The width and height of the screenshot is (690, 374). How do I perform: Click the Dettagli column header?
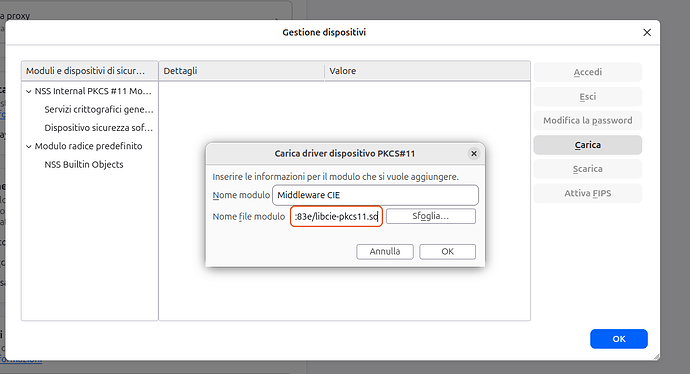[242, 71]
